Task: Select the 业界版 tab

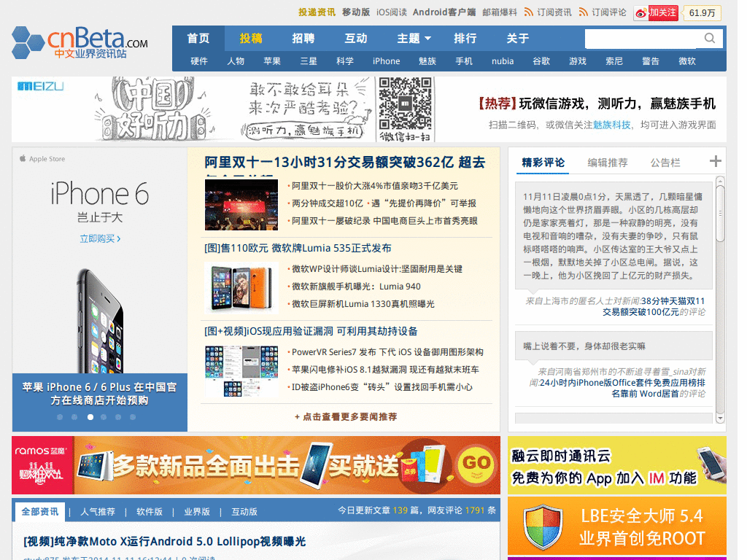Action: click(x=197, y=511)
